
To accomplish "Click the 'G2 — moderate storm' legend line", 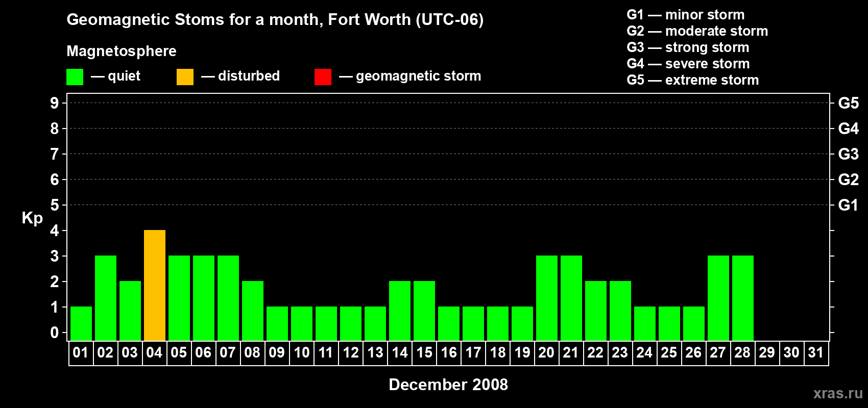I will [697, 31].
